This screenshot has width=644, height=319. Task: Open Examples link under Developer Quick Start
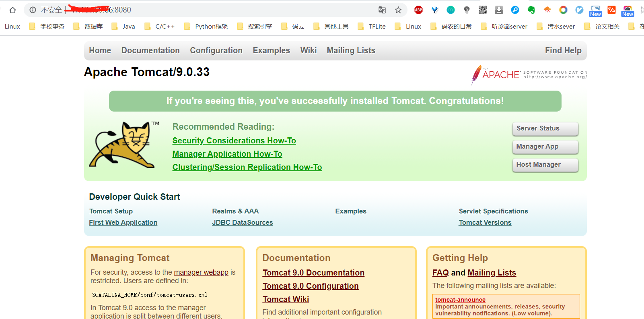[351, 211]
